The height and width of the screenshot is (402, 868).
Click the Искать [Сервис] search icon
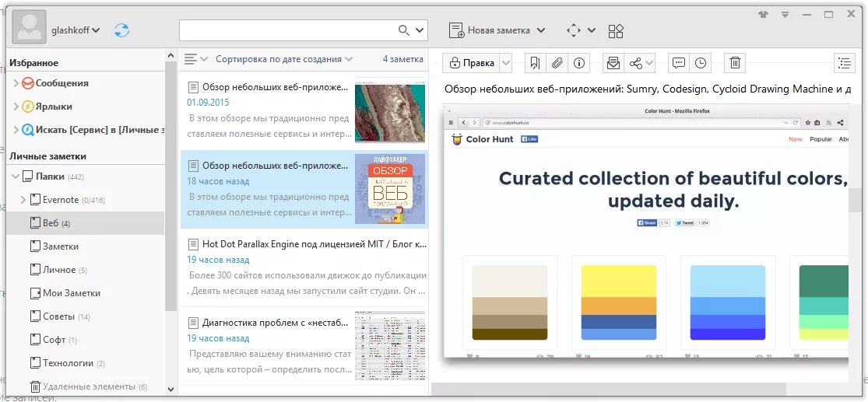[x=28, y=130]
